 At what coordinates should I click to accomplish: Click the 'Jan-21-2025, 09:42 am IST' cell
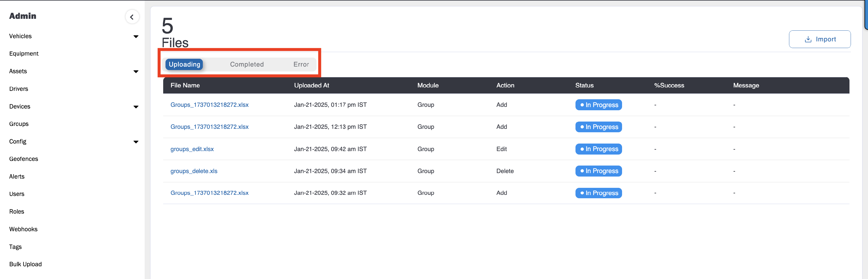pos(330,149)
